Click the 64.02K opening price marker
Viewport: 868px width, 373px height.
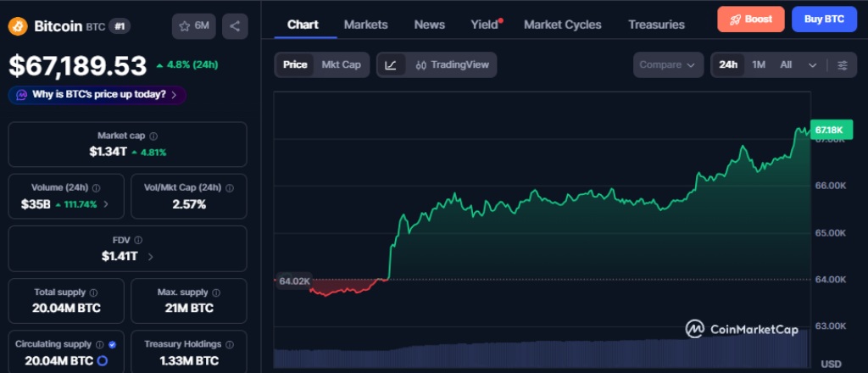coord(294,281)
